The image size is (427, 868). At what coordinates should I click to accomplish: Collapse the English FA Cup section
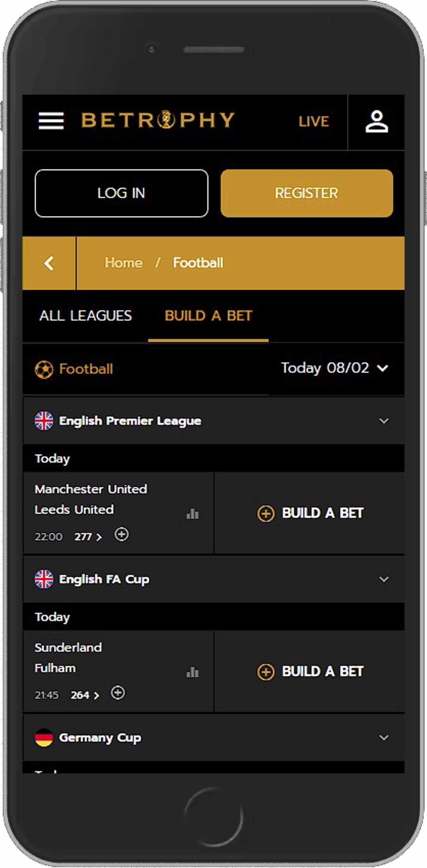(384, 579)
